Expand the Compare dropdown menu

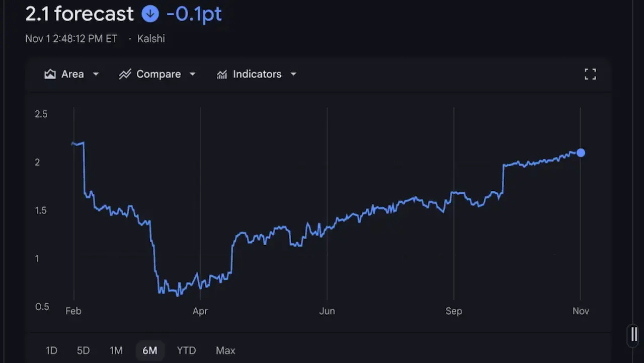[x=192, y=74]
